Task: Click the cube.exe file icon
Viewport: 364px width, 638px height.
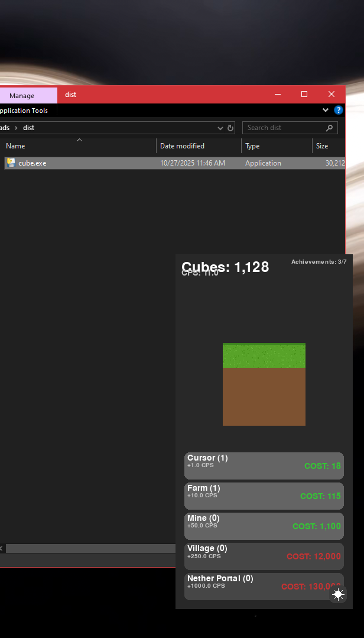Action: [x=11, y=163]
